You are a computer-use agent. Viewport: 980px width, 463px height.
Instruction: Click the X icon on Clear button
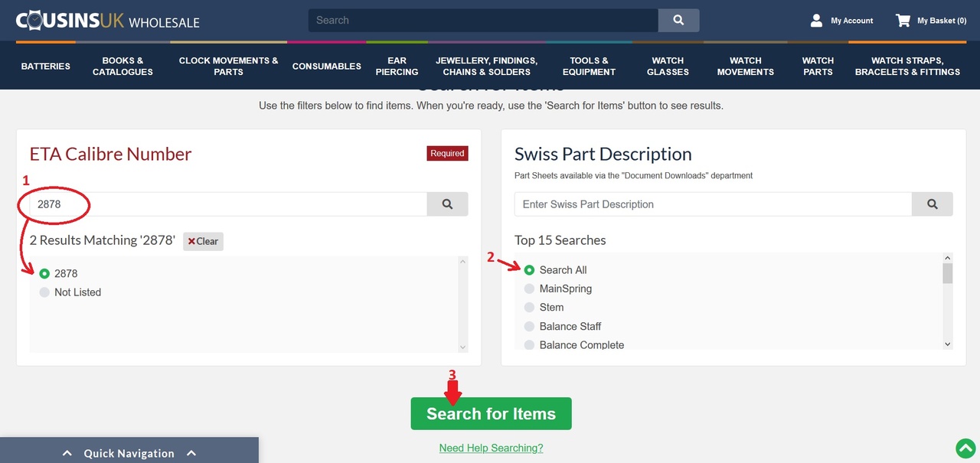point(191,241)
